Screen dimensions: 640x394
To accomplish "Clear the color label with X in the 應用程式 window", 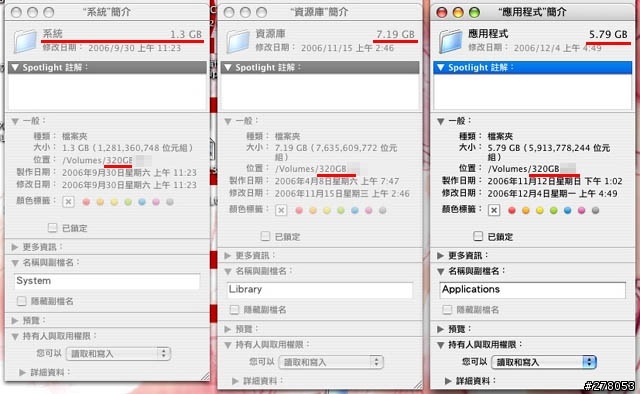I will [494, 210].
